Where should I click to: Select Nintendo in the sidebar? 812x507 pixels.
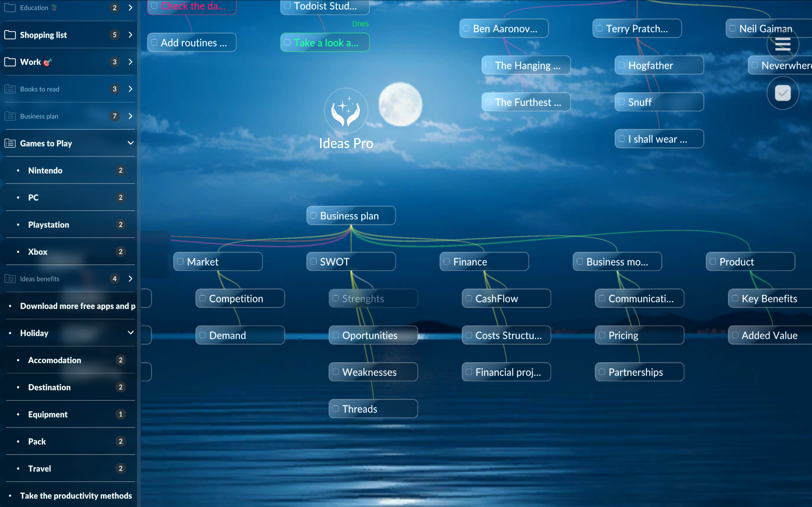45,170
